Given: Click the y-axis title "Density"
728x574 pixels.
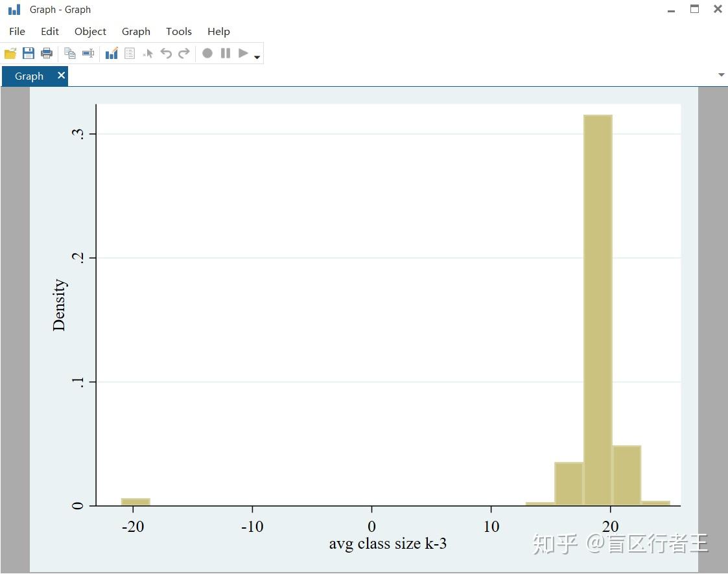Looking at the screenshot, I should pyautogui.click(x=59, y=305).
